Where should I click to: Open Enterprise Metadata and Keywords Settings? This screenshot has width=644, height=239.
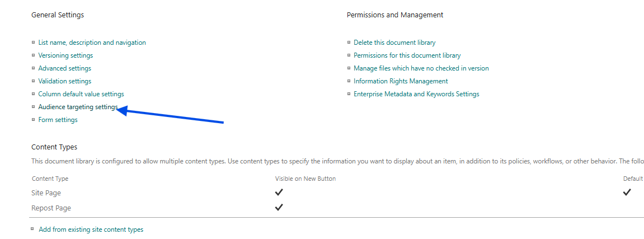[416, 94]
